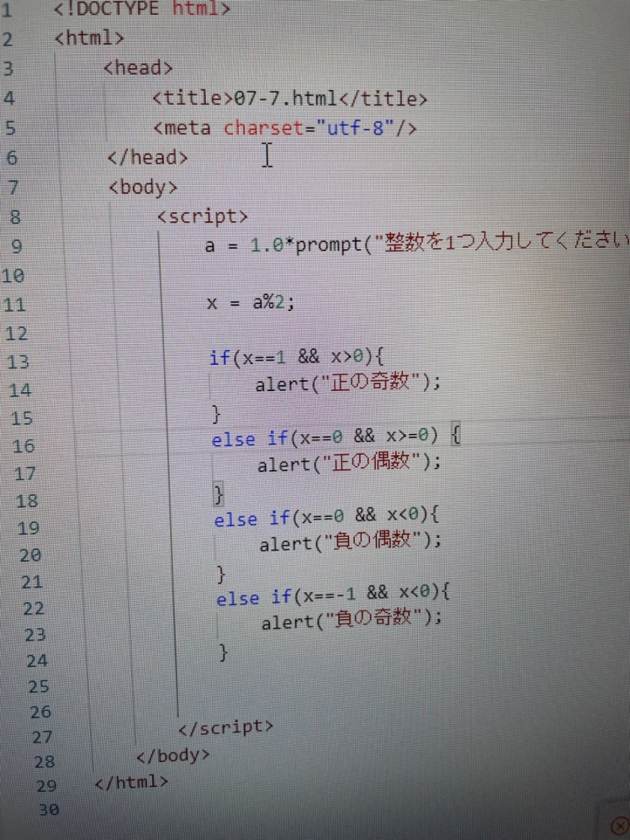Click the prompt( function call text
Viewport: 630px width, 840px height.
coord(333,246)
